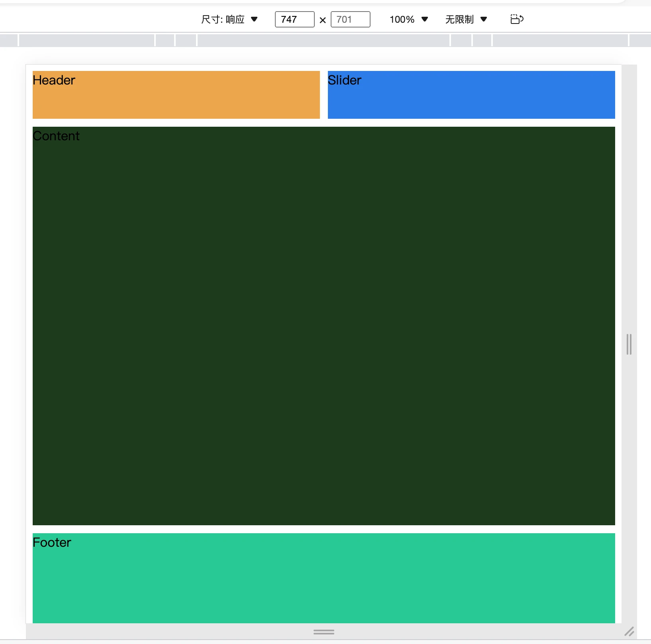Viewport: 651px width, 644px height.
Task: Click the viewport width field showing 747
Action: click(294, 19)
